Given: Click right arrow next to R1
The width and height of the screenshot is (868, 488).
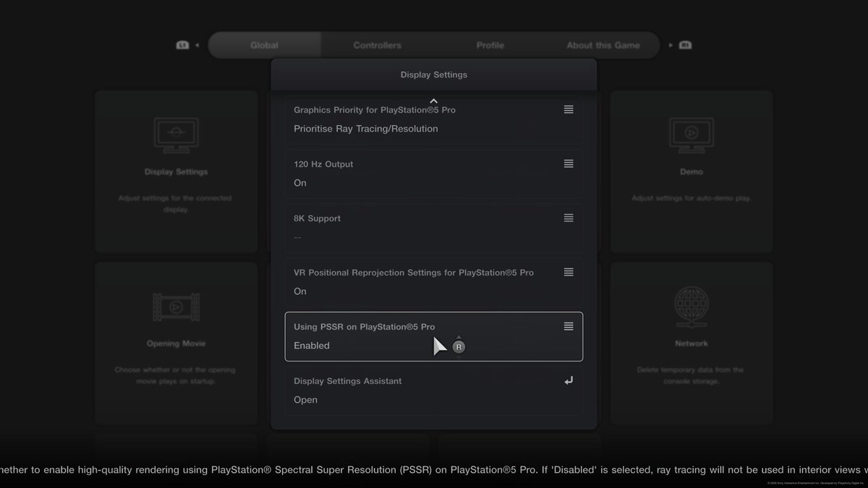Looking at the screenshot, I should (671, 45).
